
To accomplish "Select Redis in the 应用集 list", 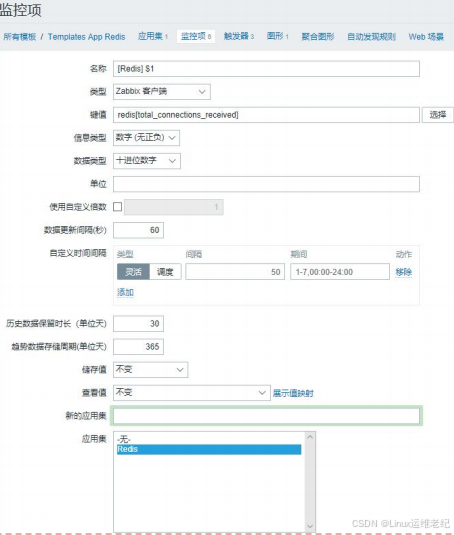I will [209, 449].
